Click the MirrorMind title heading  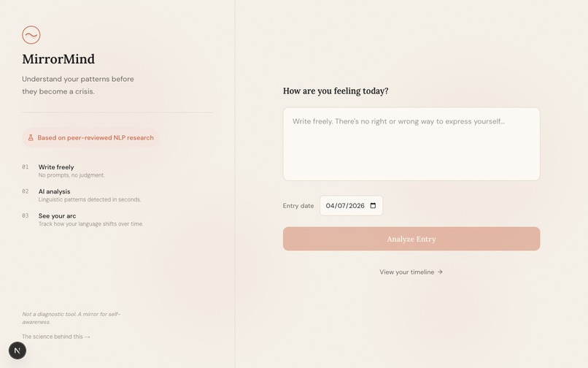[58, 59]
